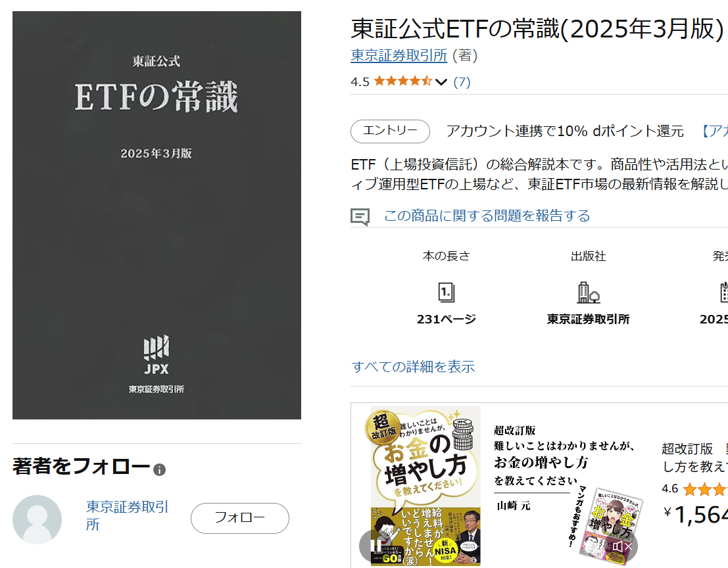728x568 pixels.
Task: Open the (7) customer reviews link
Action: (x=462, y=82)
